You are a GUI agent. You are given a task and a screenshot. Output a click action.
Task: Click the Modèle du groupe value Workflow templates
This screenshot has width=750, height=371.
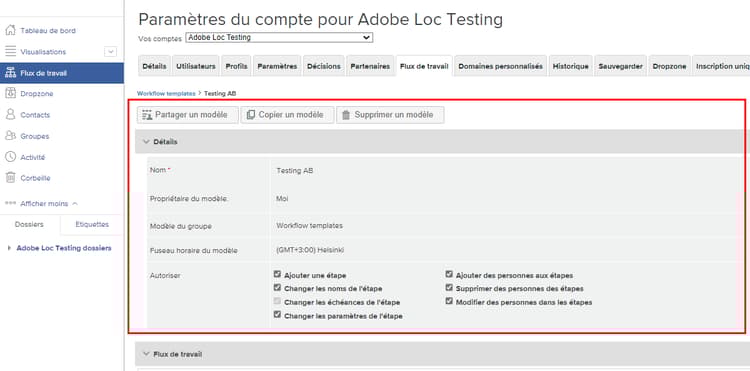coord(309,226)
